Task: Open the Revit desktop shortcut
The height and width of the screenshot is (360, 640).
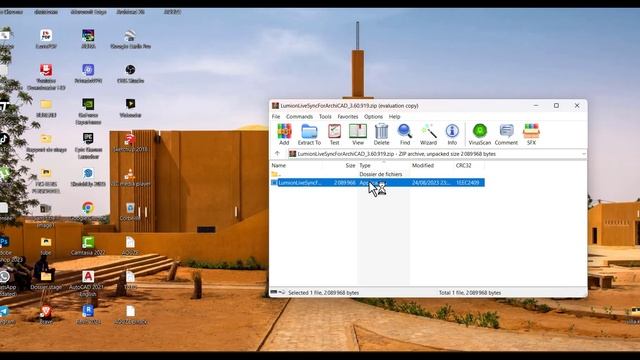Action: point(88,315)
